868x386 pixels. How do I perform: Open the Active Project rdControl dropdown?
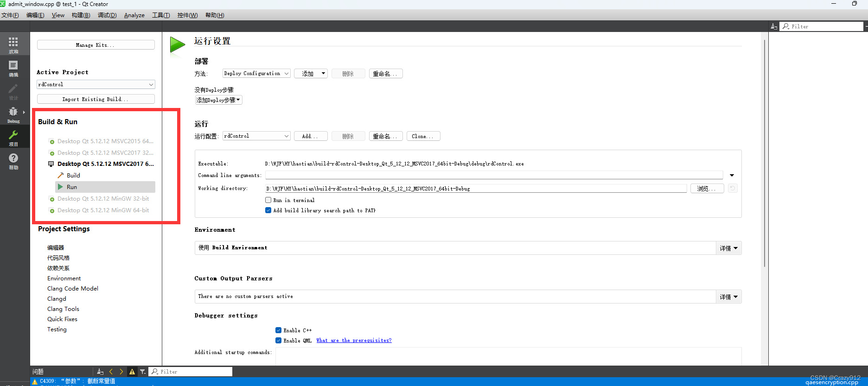[96, 84]
